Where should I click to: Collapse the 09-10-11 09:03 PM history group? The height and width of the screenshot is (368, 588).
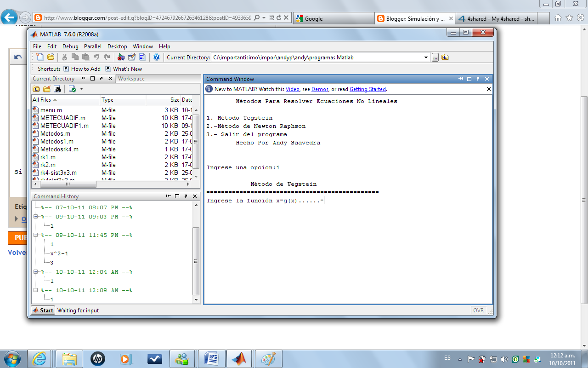point(36,217)
